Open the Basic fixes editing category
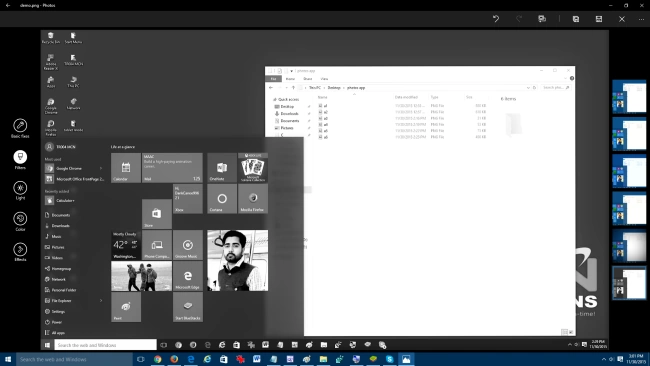650x366 pixels. (x=20, y=128)
